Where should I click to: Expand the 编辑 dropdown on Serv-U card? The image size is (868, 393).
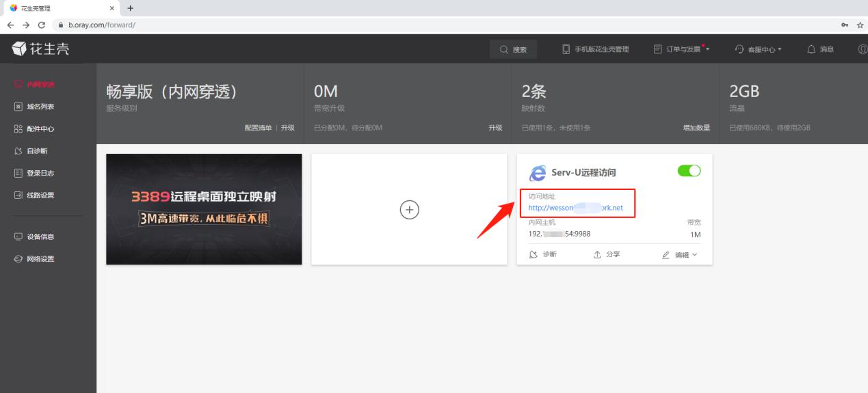[679, 254]
